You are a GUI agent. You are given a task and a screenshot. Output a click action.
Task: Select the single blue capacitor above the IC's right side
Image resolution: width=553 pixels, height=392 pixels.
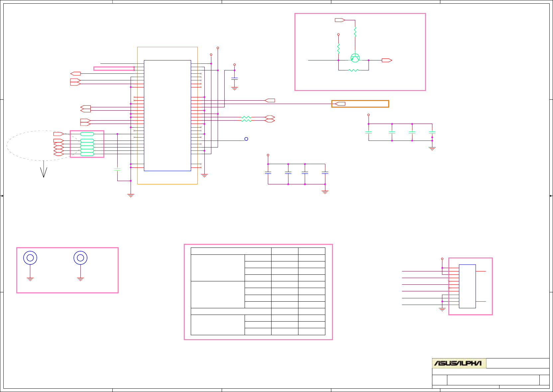234,78
